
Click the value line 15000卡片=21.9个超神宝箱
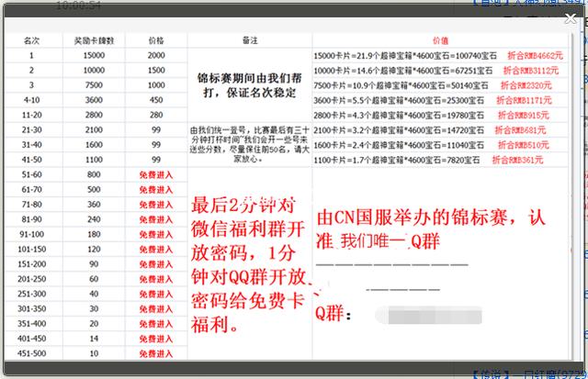[x=405, y=56]
